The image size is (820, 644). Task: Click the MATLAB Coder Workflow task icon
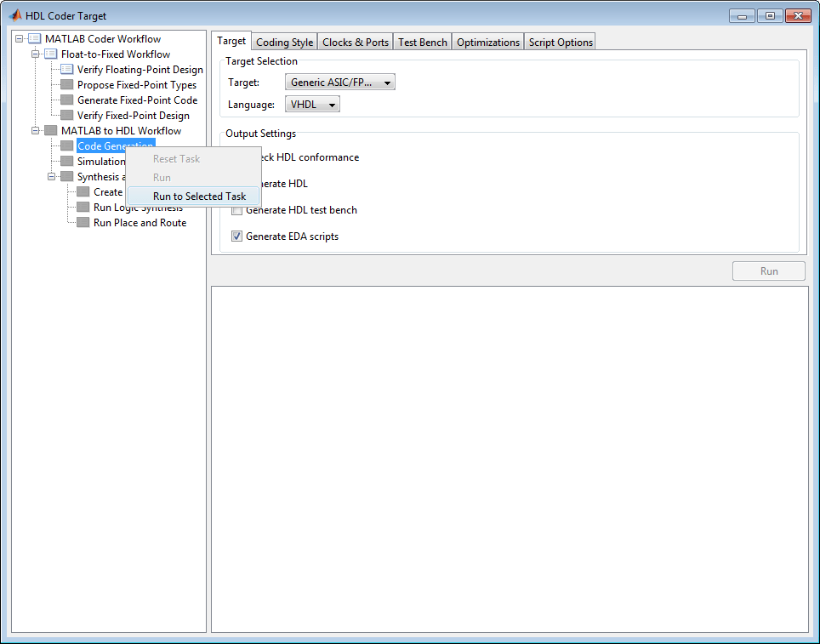[35, 39]
